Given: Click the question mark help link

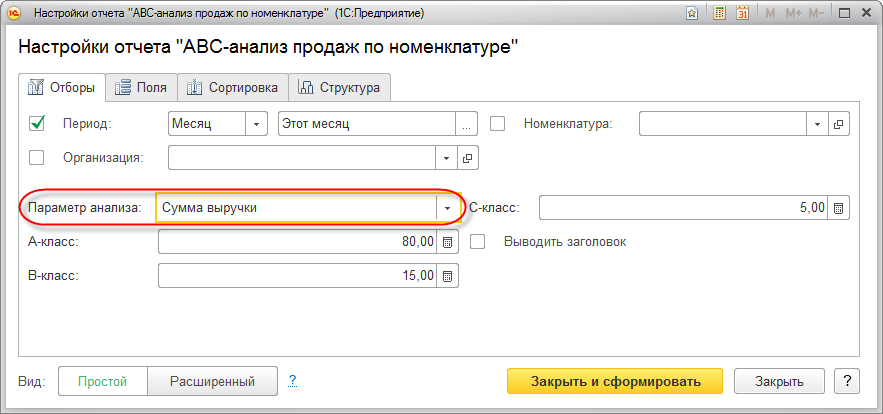Looking at the screenshot, I should (293, 381).
